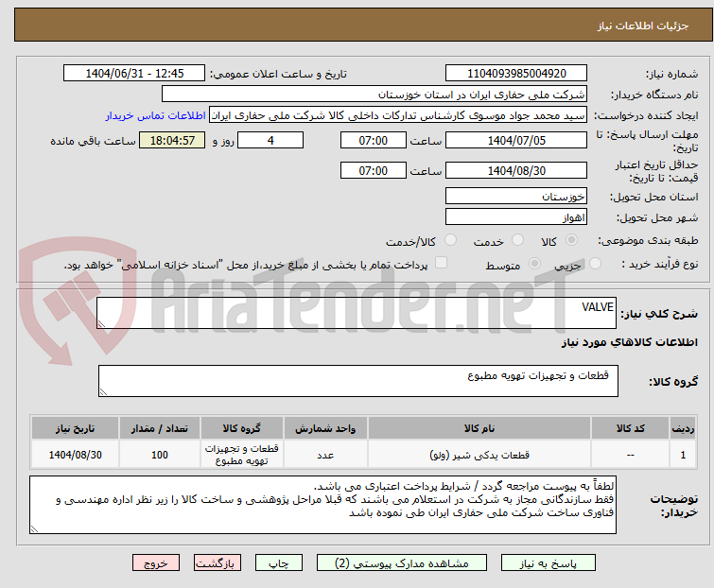
Task: Click the response deadline date 1404/07/05 field
Action: pos(516,140)
